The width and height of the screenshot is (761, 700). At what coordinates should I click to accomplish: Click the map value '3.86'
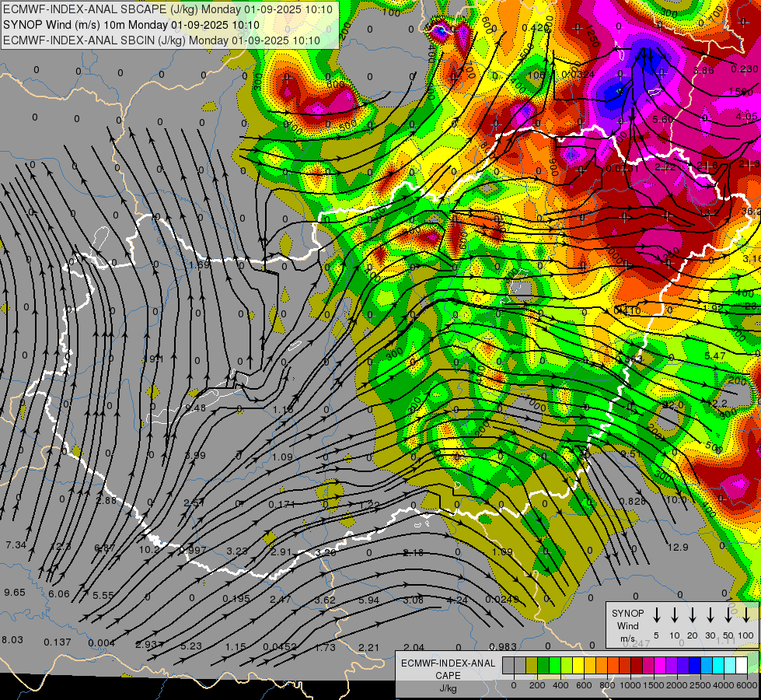coord(703,71)
